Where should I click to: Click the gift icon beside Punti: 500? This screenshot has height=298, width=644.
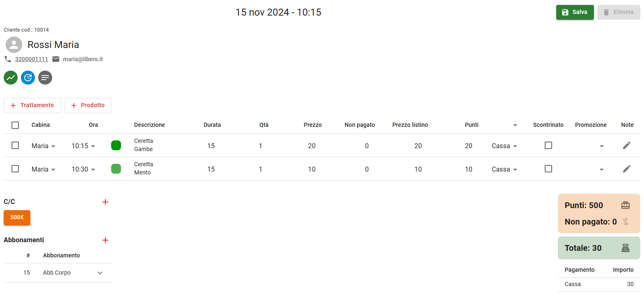625,205
